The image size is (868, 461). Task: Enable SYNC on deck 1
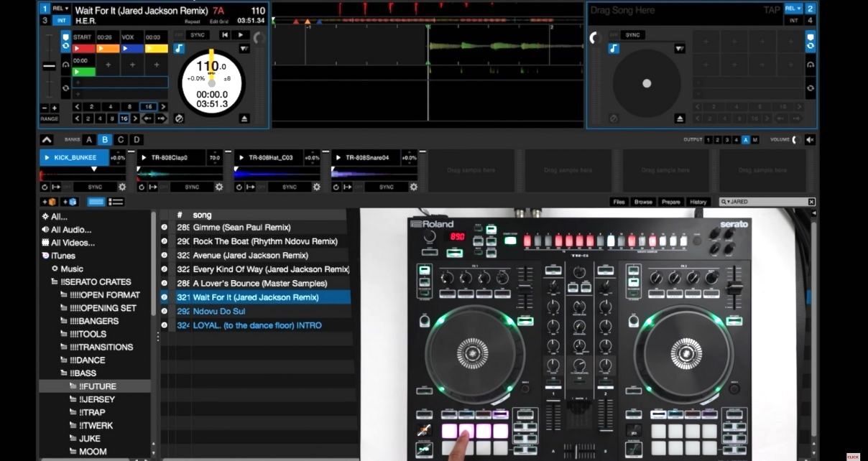[x=196, y=34]
